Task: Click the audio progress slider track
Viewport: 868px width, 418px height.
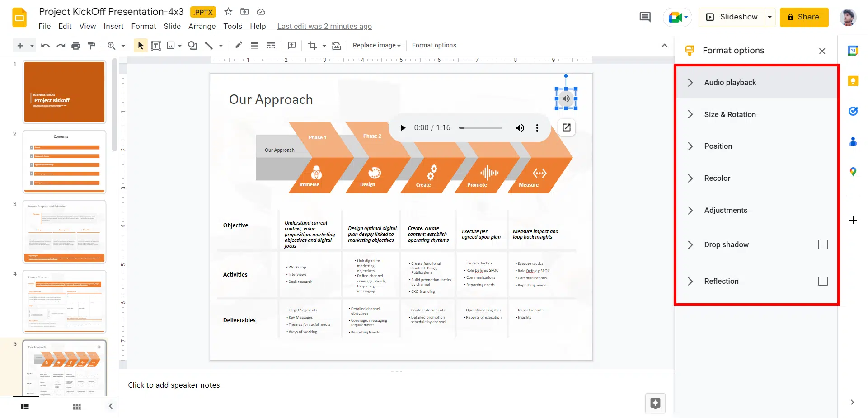Action: point(481,128)
